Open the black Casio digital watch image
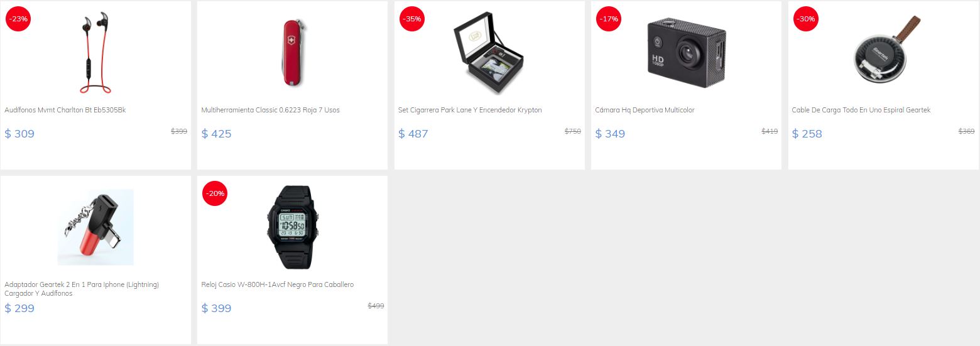980x346 pixels. (293, 227)
